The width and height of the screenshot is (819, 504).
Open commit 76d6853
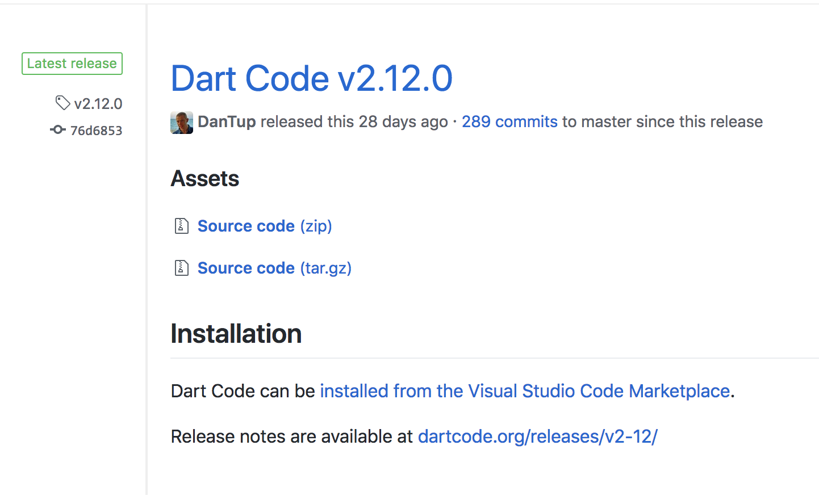click(x=96, y=131)
